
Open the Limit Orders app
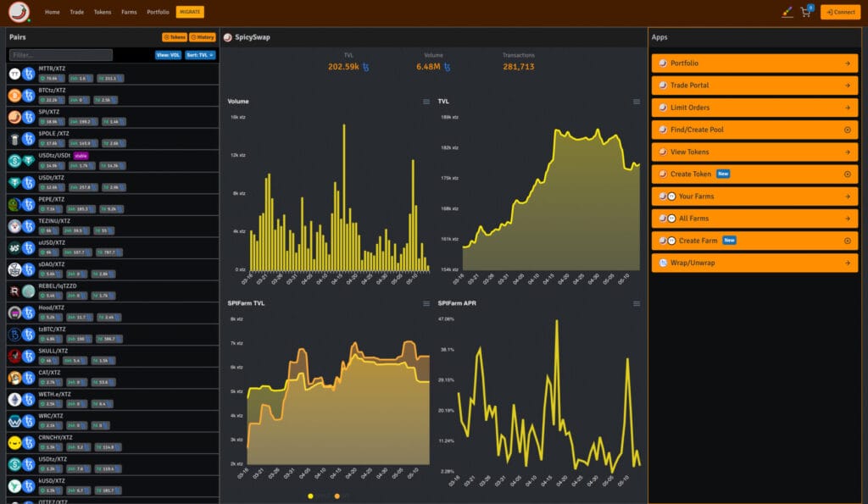click(754, 108)
